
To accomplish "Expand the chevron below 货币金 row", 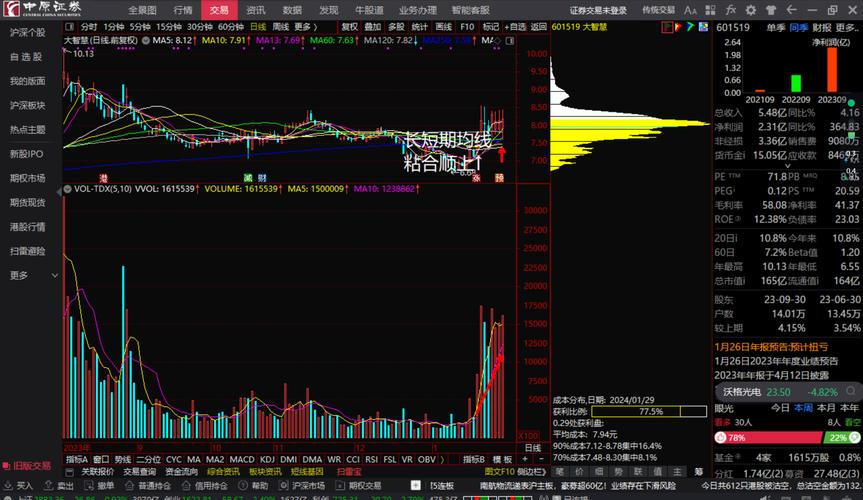I will click(787, 166).
